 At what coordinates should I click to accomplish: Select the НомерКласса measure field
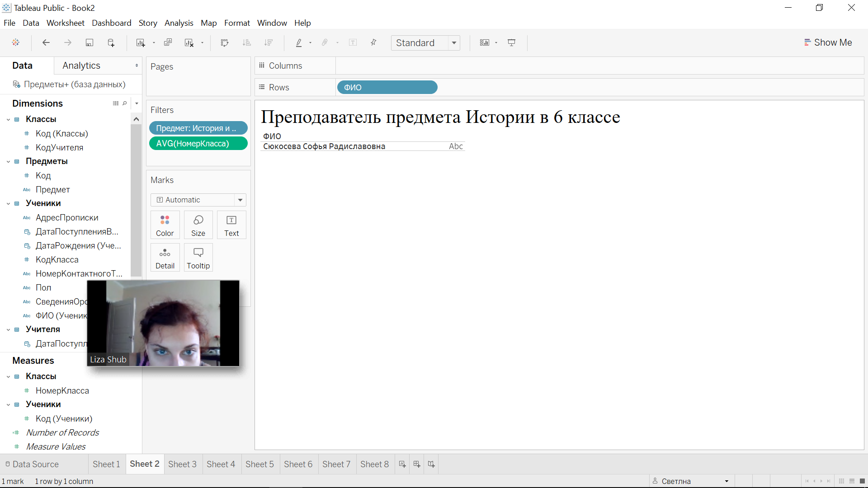(62, 390)
